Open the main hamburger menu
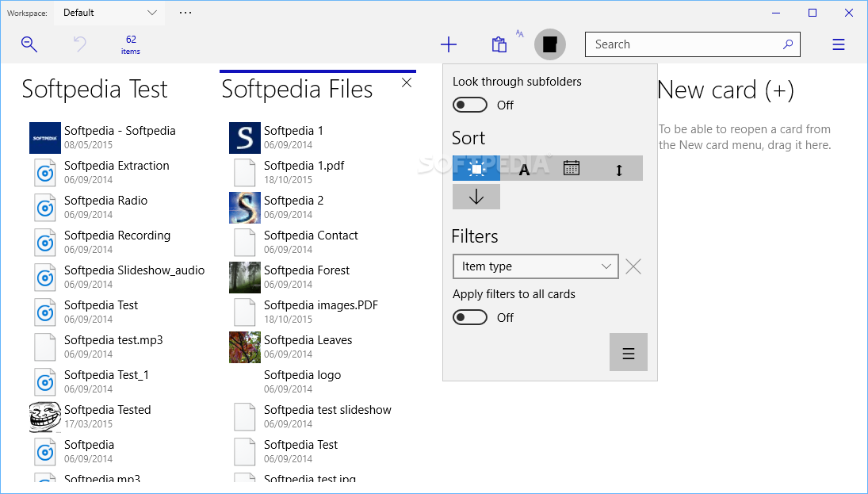This screenshot has height=494, width=868. tap(839, 44)
